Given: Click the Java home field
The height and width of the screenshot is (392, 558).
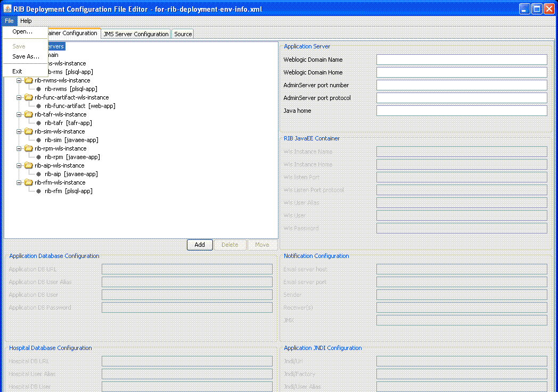Looking at the screenshot, I should click(462, 111).
